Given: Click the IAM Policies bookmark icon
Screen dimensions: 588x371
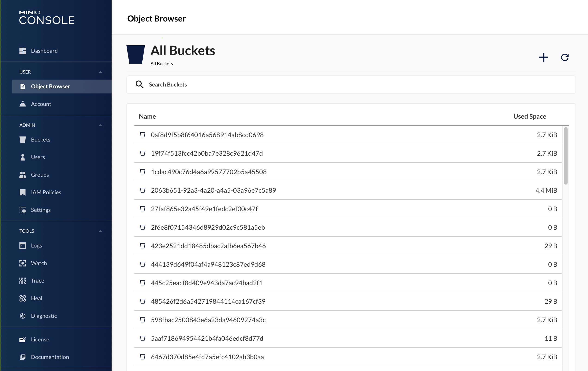Looking at the screenshot, I should [x=23, y=192].
